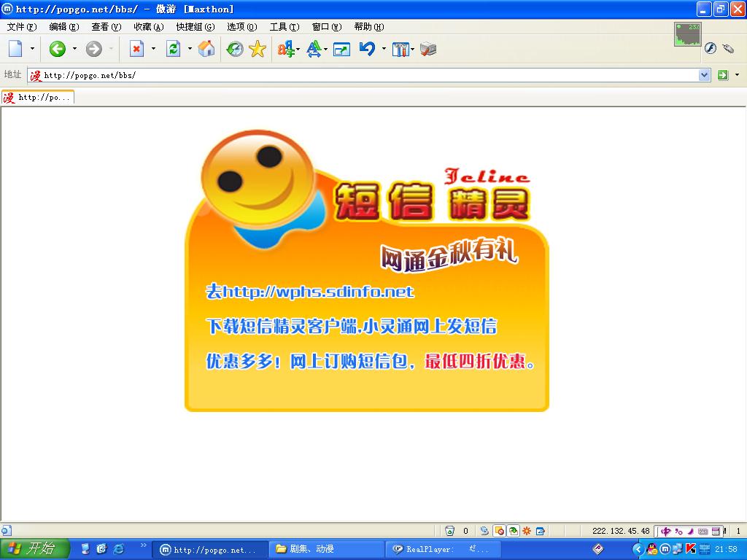Switch to RealPlayer taskbar button
The image size is (747, 560).
pos(443,549)
